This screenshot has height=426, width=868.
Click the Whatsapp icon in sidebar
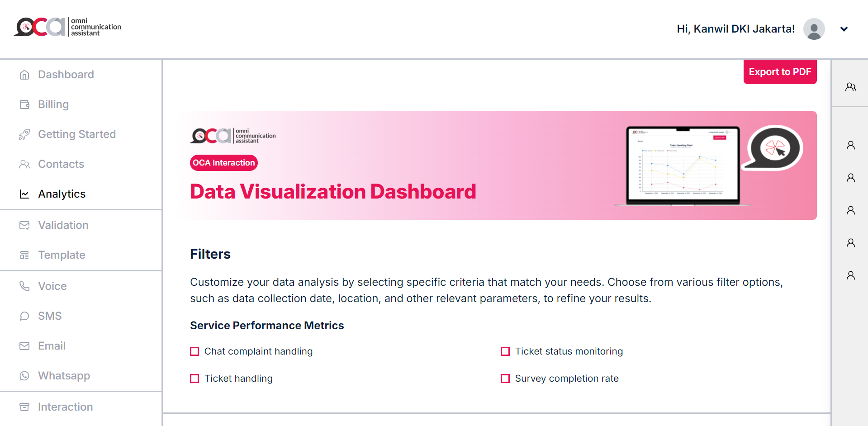coord(24,376)
